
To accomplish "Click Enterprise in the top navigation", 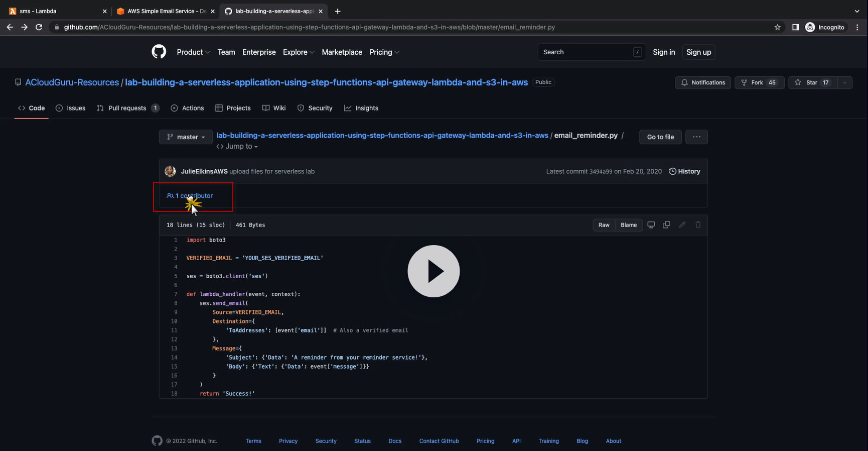I will [259, 52].
